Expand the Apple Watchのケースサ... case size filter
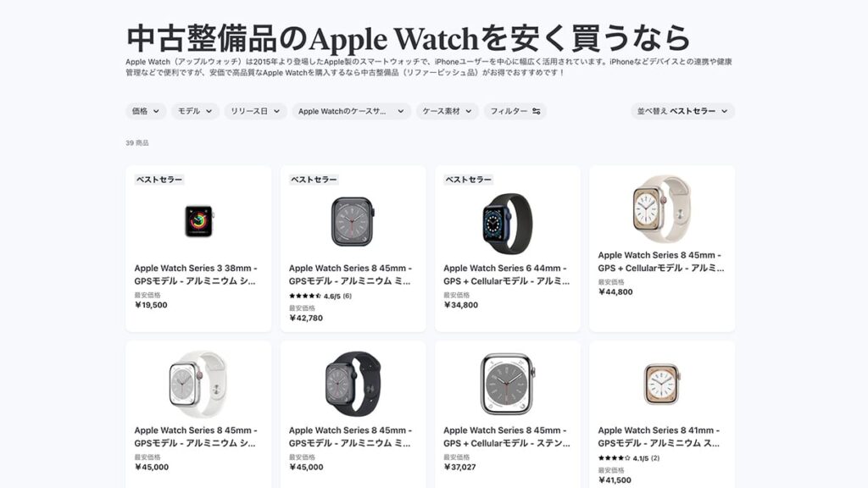The width and height of the screenshot is (868, 488). pyautogui.click(x=351, y=111)
